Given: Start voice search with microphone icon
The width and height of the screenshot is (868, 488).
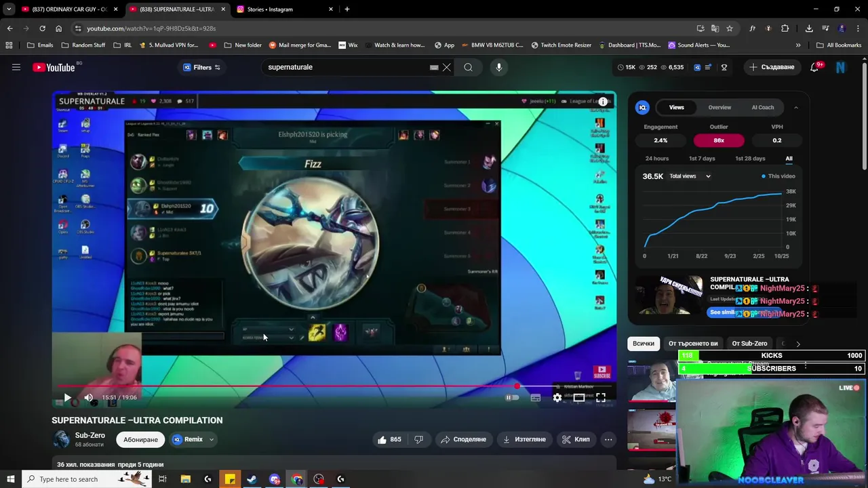Looking at the screenshot, I should click(x=498, y=67).
